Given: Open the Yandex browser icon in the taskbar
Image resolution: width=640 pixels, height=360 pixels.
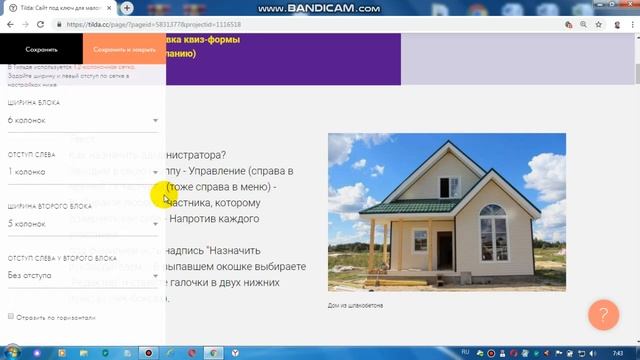Looking at the screenshot, I should point(236,353).
